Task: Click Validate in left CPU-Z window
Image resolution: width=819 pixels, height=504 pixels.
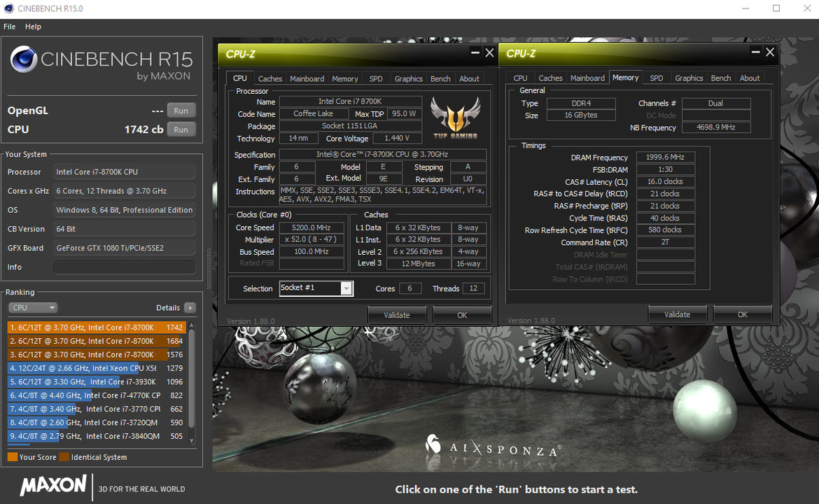Action: [397, 315]
